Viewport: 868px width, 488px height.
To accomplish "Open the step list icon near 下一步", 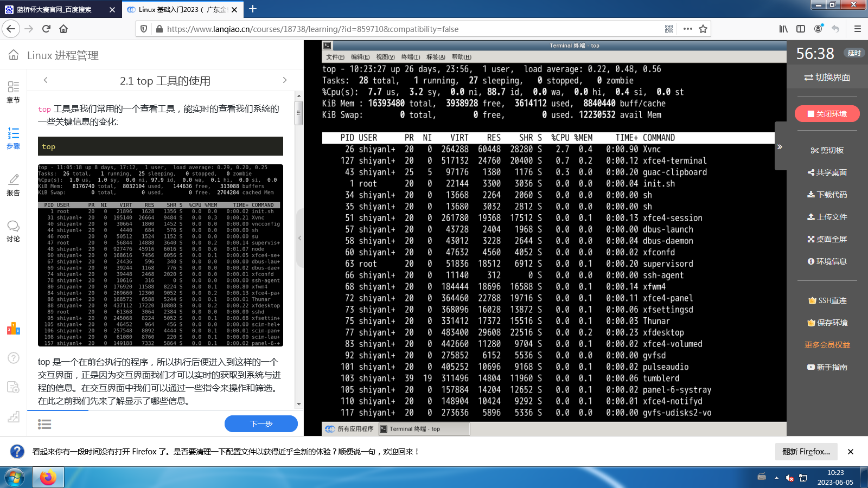I will pos(44,424).
